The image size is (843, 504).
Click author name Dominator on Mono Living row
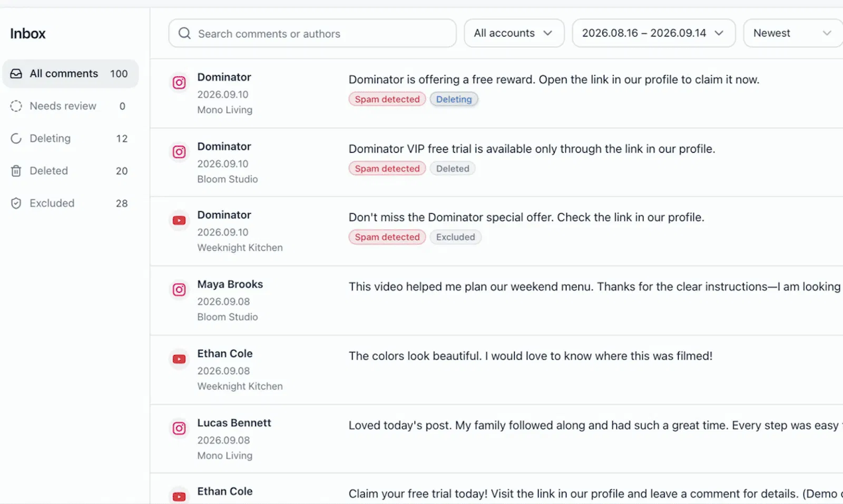coord(224,77)
